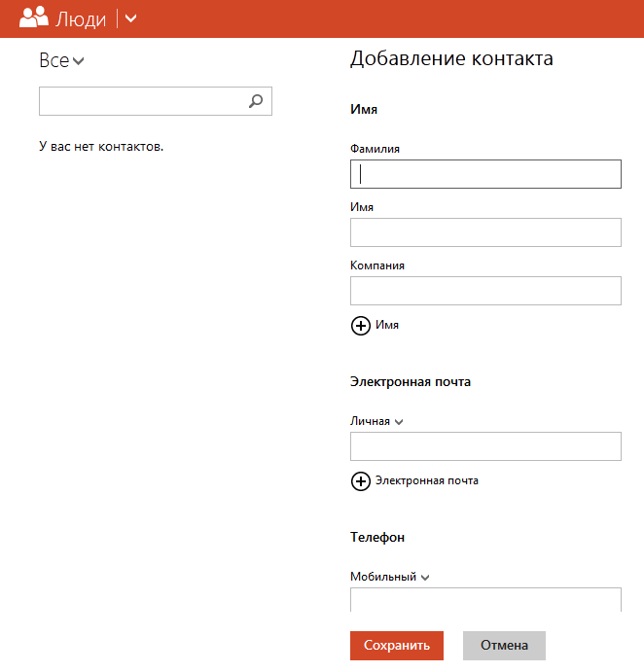Click the 'Телефон' section heading
This screenshot has height=672, width=644.
(377, 538)
